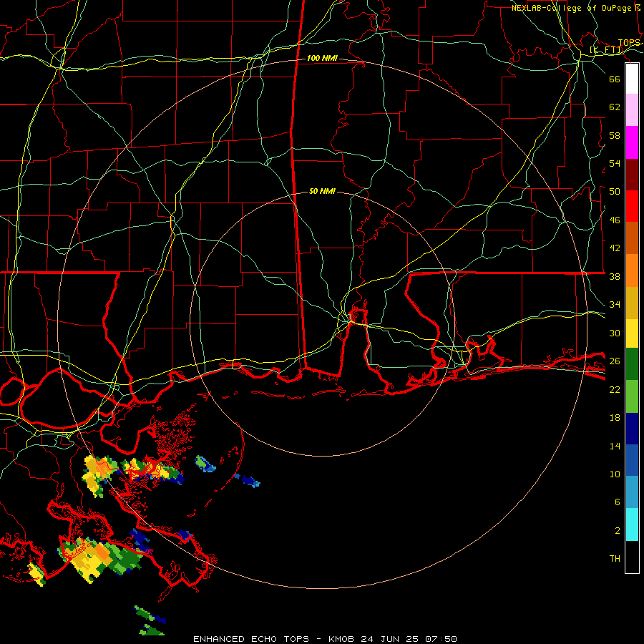
Task: Click the '62' legend scale value
Action: pos(615,107)
